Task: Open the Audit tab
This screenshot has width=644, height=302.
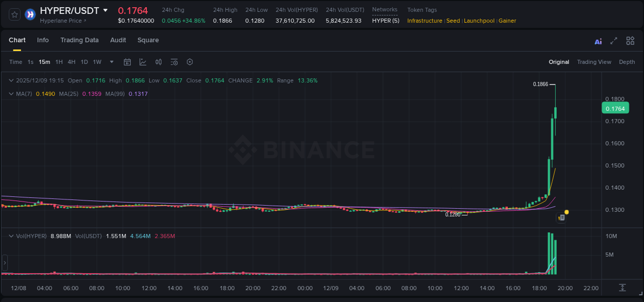Action: (118, 40)
